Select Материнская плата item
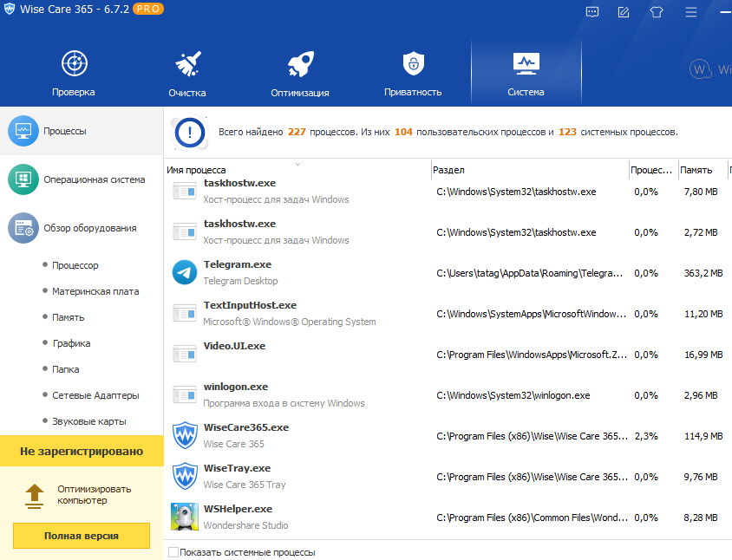The width and height of the screenshot is (732, 560). pyautogui.click(x=95, y=291)
